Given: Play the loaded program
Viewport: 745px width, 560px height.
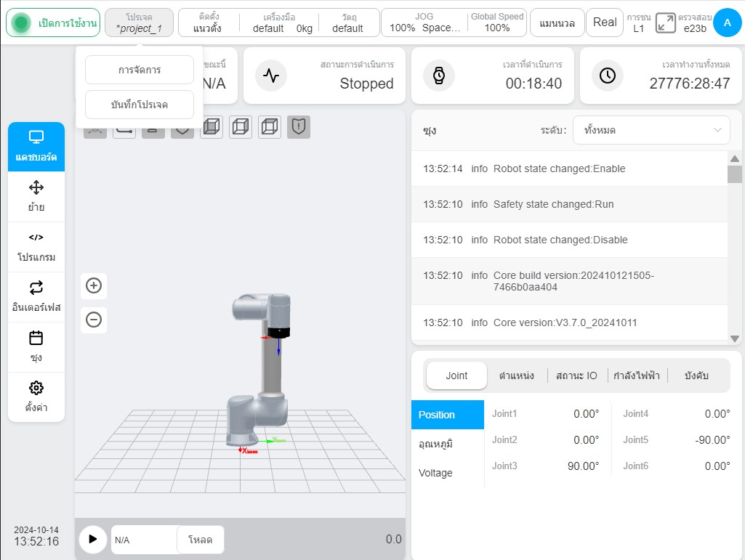Looking at the screenshot, I should [92, 539].
